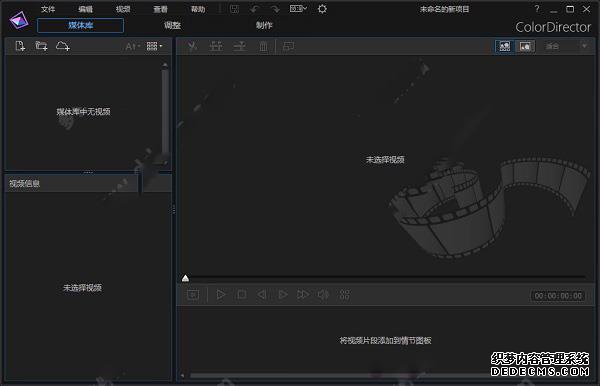The height and width of the screenshot is (386, 600).
Task: Click the question mark help icon
Action: click(x=537, y=8)
